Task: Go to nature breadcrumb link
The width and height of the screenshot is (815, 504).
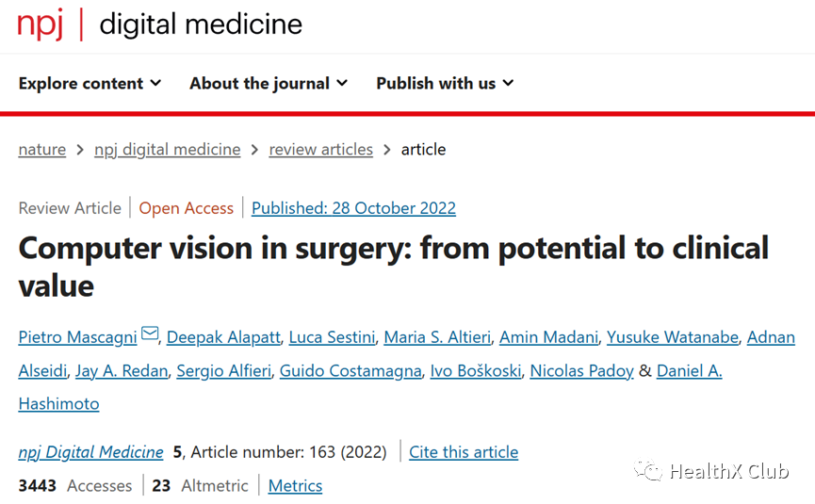Action: coord(42,150)
